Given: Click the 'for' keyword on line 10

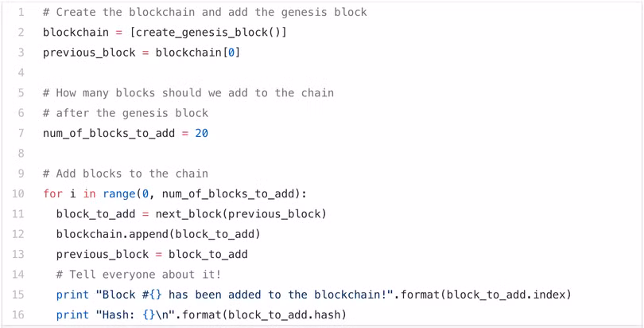Looking at the screenshot, I should [52, 193].
